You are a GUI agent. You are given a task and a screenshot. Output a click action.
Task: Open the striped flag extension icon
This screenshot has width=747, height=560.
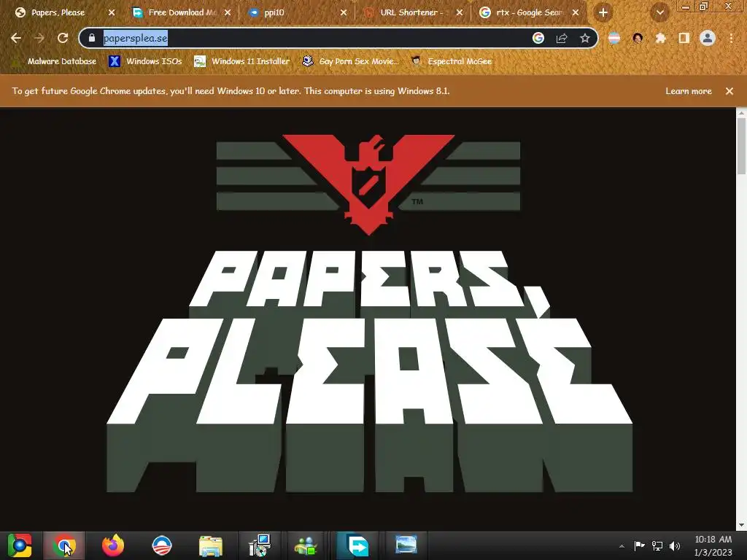(614, 38)
